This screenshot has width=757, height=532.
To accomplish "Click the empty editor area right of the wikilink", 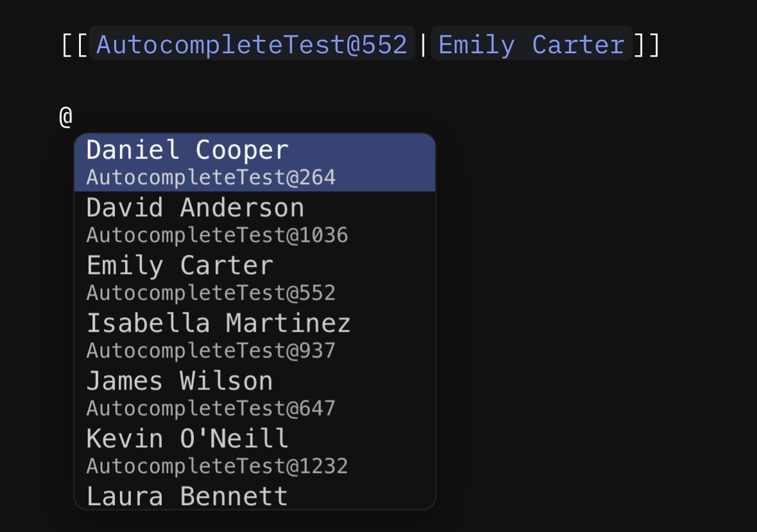I will point(706,45).
